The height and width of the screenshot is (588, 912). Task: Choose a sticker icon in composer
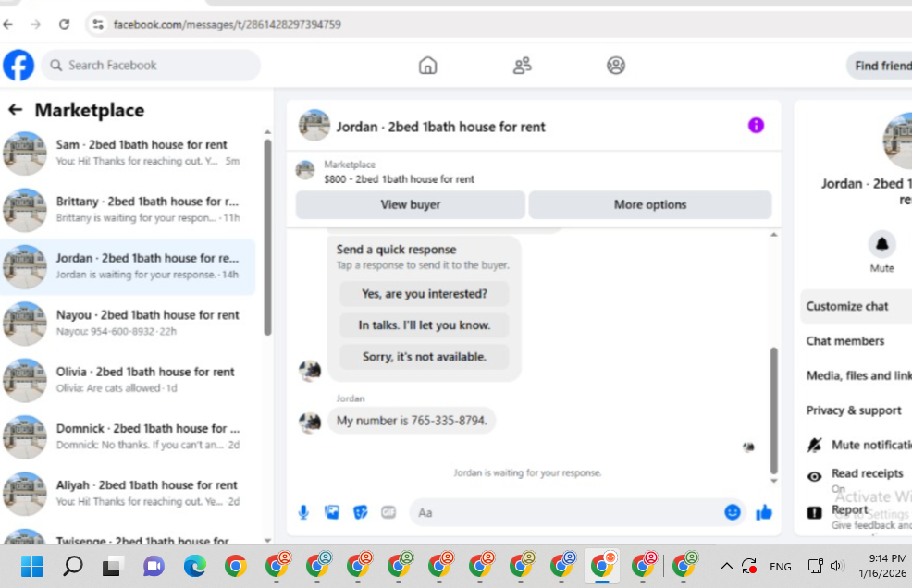pos(360,512)
